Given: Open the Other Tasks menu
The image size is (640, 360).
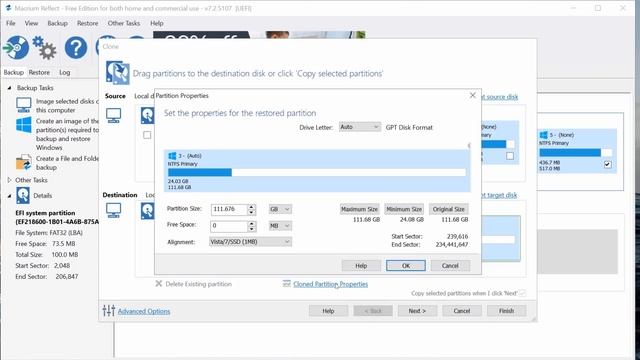Looking at the screenshot, I should [x=124, y=23].
